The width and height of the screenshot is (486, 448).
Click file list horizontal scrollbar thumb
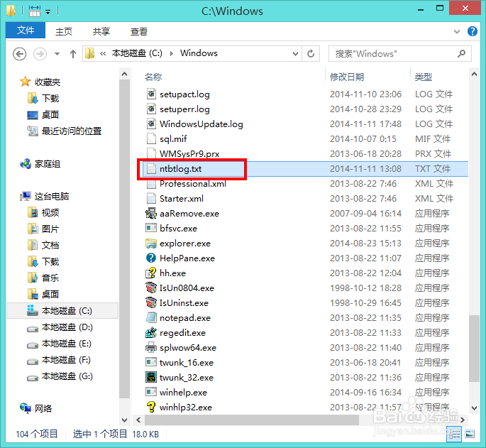click(x=252, y=420)
